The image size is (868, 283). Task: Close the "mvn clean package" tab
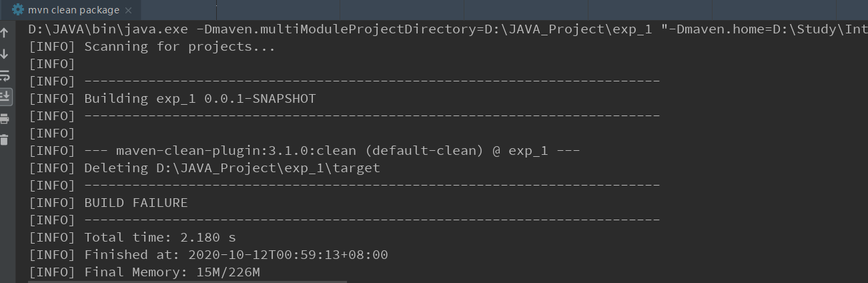[x=129, y=10]
